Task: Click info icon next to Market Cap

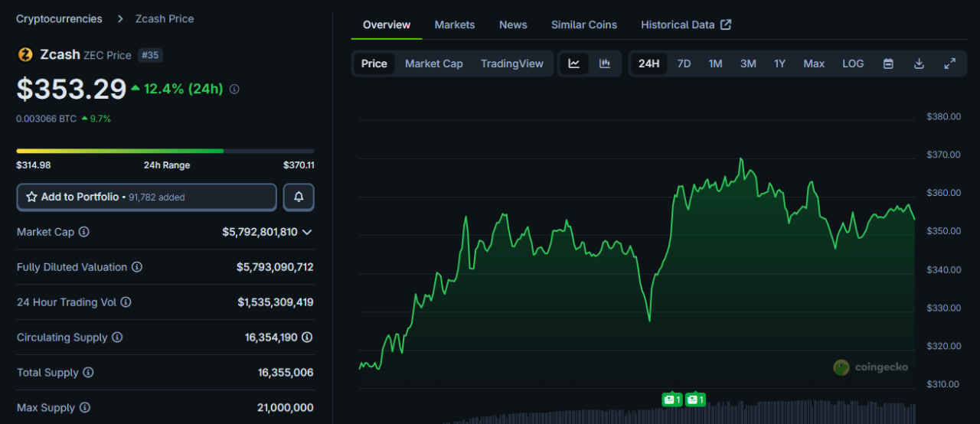Action: [x=83, y=232]
